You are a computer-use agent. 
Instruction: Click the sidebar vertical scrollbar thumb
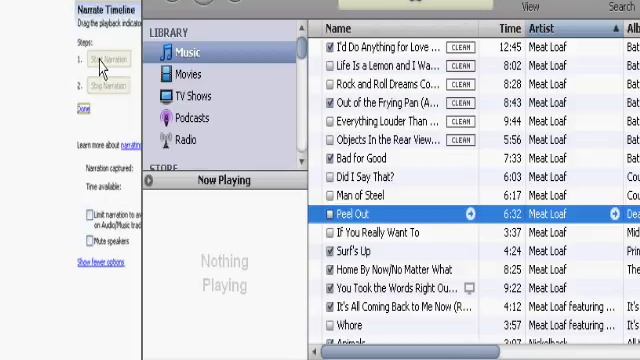click(302, 48)
